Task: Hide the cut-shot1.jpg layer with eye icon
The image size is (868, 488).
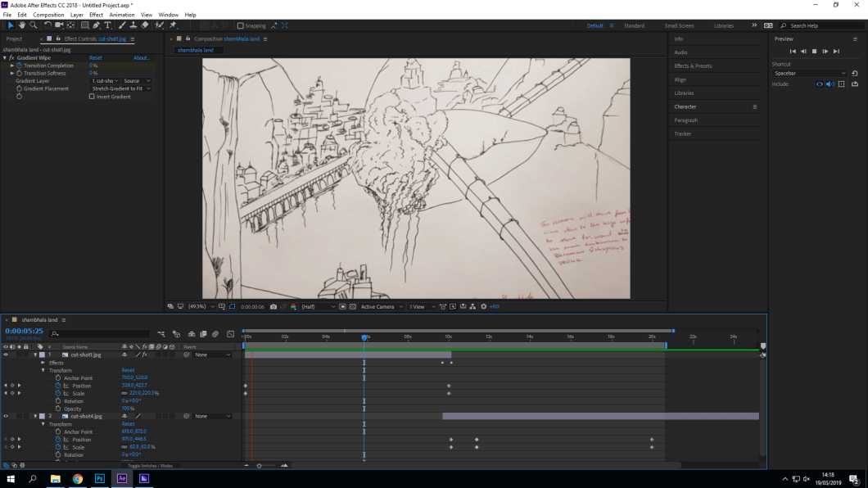Action: tap(6, 355)
